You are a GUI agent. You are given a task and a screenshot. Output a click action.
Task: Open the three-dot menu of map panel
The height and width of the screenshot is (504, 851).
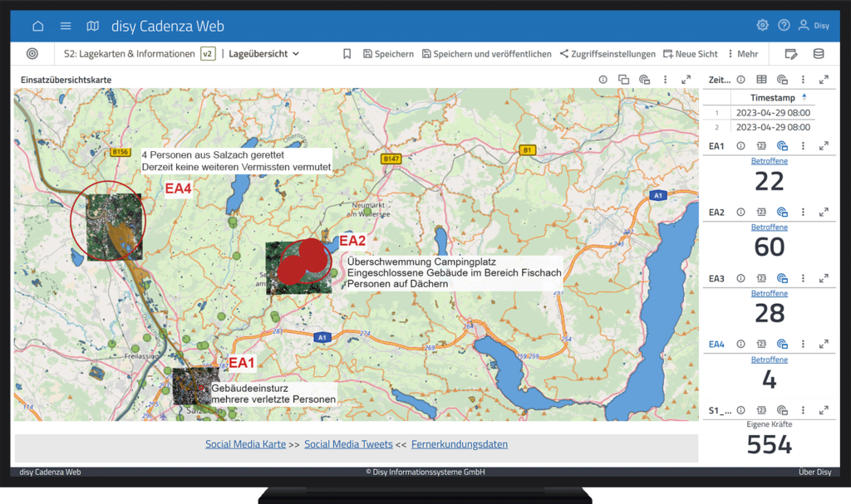pos(666,79)
